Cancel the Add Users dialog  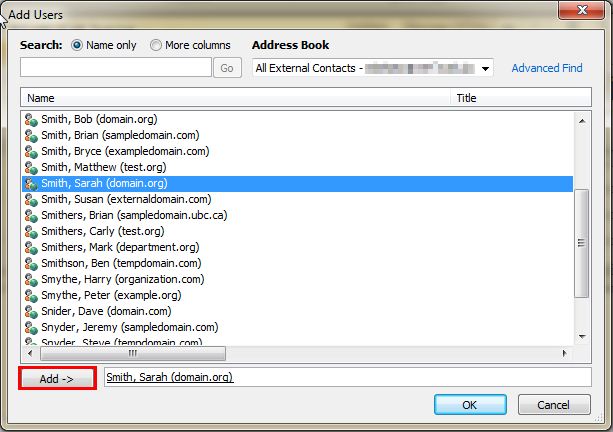click(553, 405)
